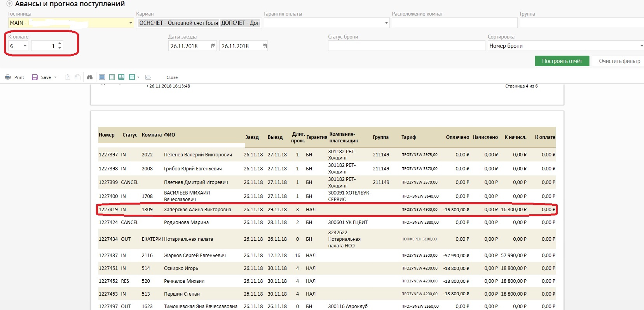Click the fit page width icon
This screenshot has height=310, width=644.
148,77
